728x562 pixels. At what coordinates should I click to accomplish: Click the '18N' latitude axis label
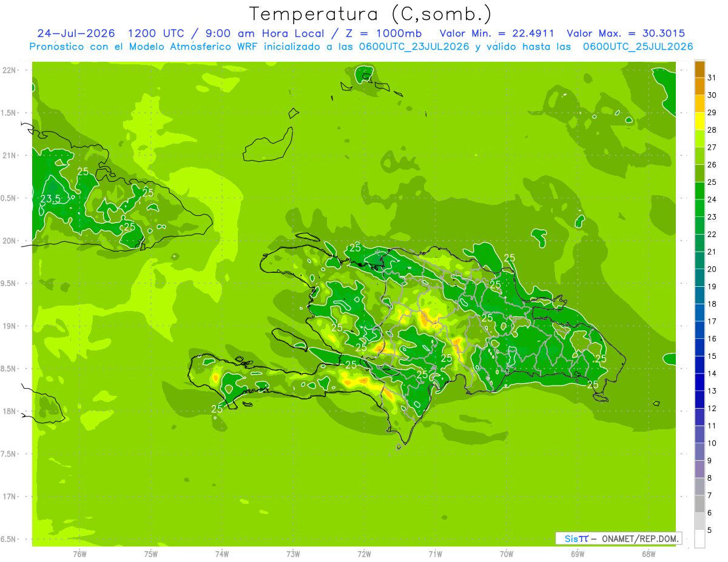[x=8, y=411]
